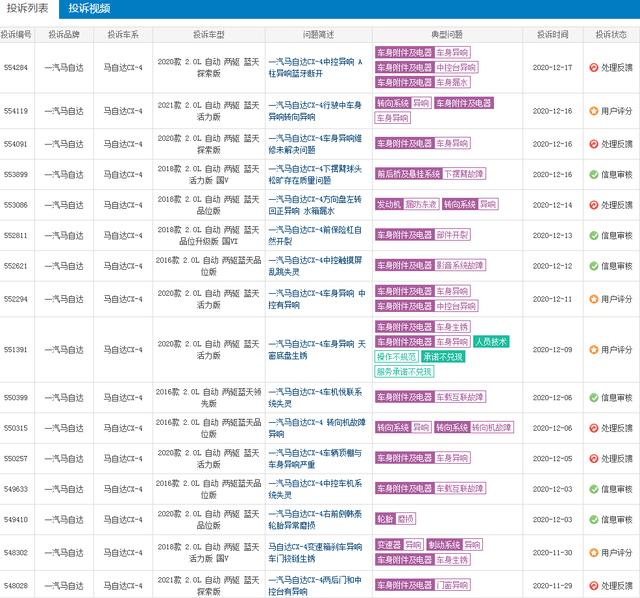The height and width of the screenshot is (598, 640).
Task: Click 发动机 tag in row 553086
Action: pos(389,204)
